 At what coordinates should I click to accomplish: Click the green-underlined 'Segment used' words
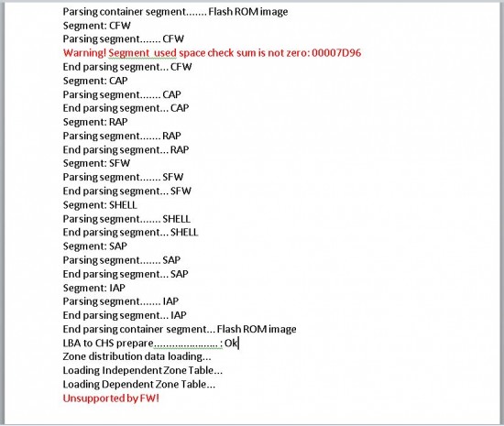click(142, 53)
